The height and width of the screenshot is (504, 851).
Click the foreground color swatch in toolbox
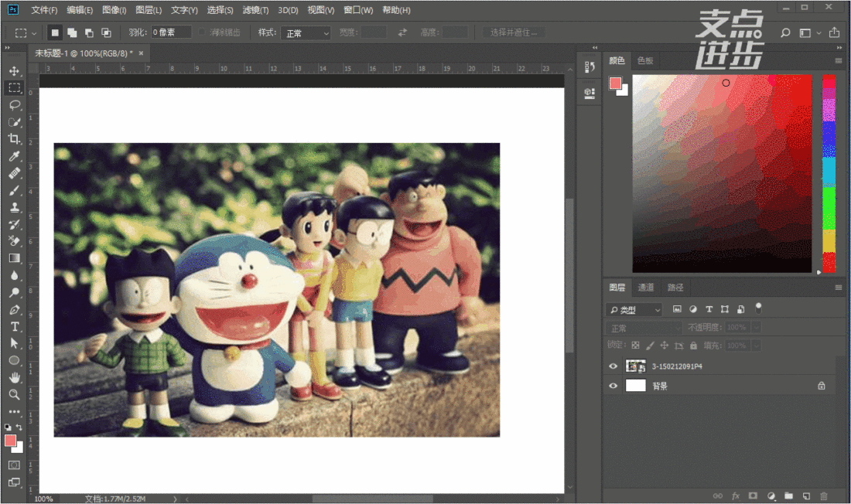click(10, 441)
